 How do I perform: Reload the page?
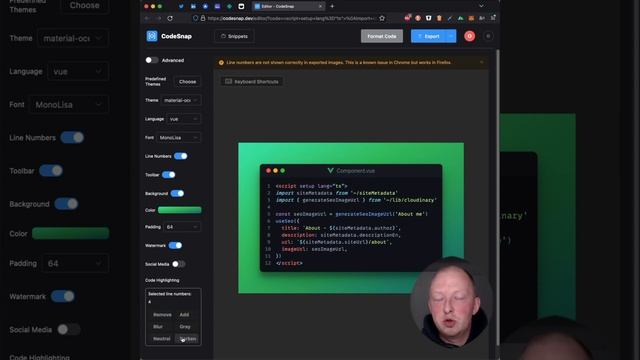[170, 18]
